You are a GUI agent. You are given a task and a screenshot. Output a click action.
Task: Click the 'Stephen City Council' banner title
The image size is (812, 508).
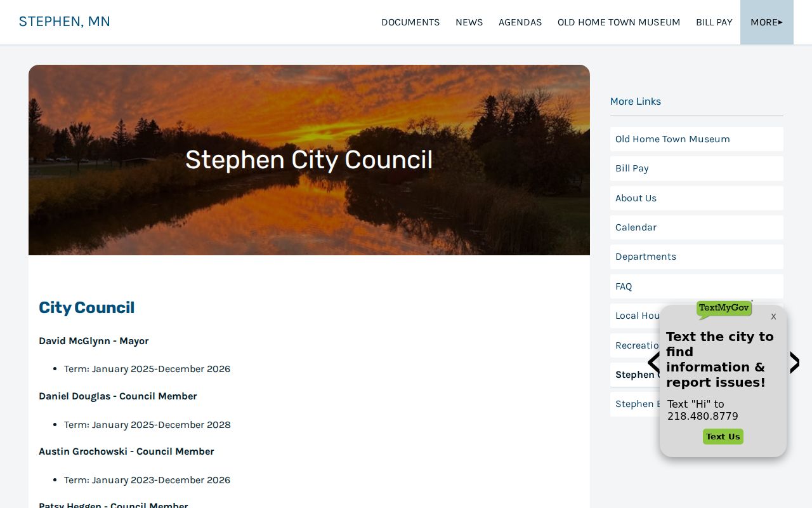coord(309,160)
